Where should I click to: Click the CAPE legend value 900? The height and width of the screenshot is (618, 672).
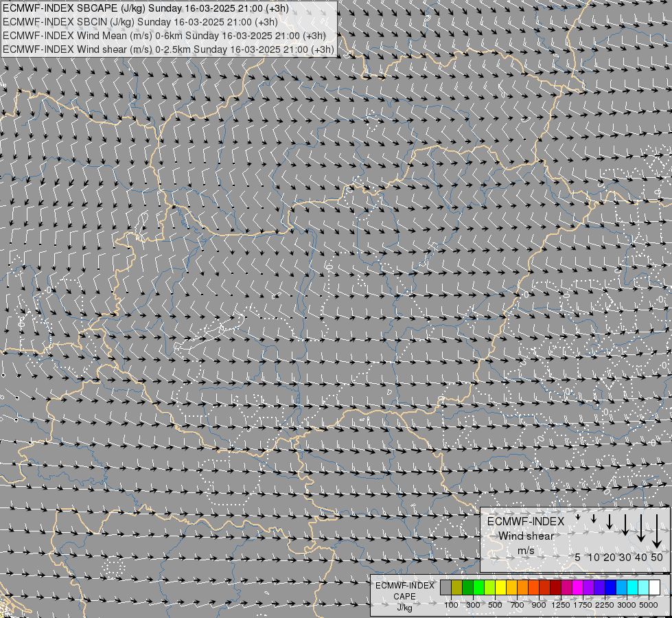pos(539,605)
